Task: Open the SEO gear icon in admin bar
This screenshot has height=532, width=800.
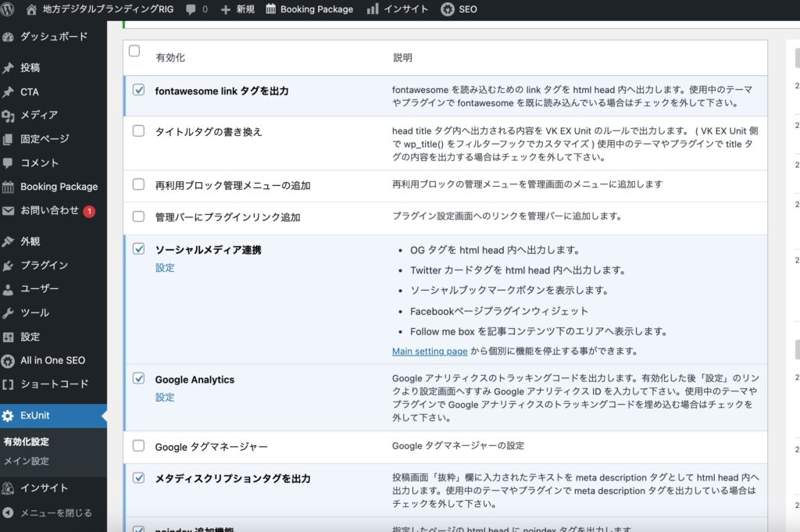Action: tap(448, 9)
